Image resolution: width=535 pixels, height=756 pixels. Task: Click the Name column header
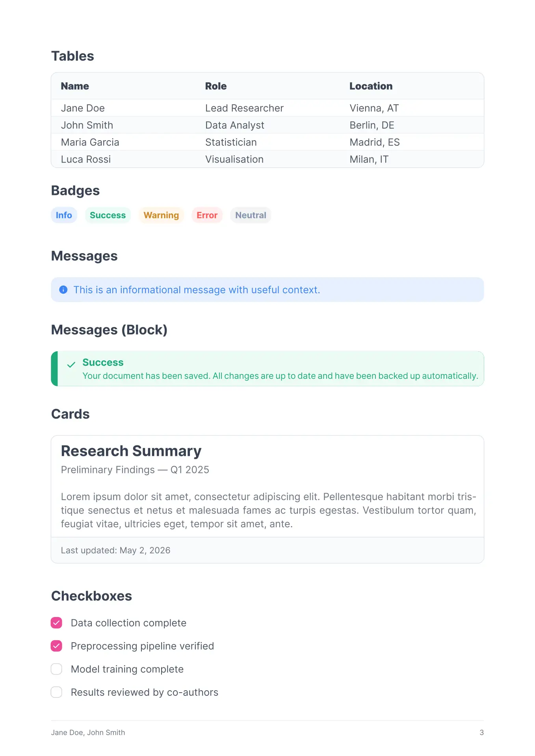tap(75, 86)
